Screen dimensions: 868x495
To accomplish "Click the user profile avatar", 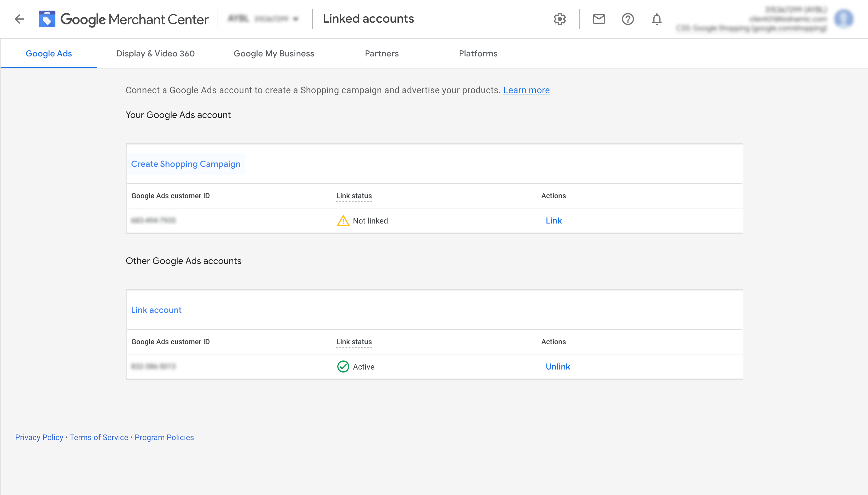I will point(844,19).
